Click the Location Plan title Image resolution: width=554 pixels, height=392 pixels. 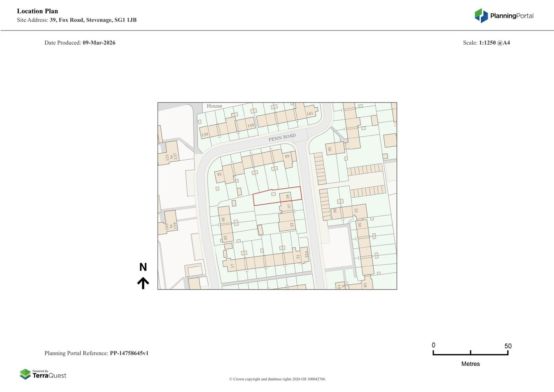tap(37, 11)
